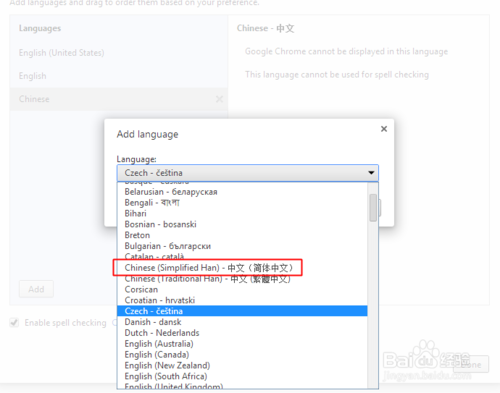Remove Chinese with its X icon
This screenshot has width=500, height=393.
[219, 99]
